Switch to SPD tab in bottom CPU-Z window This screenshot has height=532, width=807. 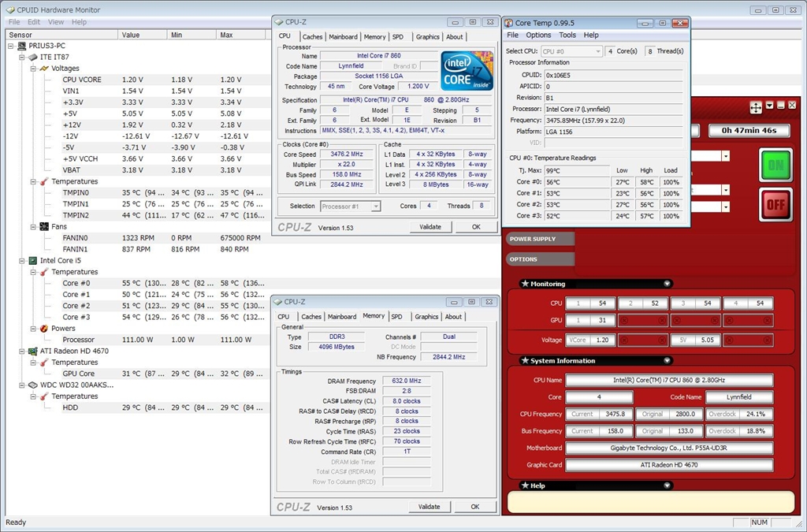(396, 317)
